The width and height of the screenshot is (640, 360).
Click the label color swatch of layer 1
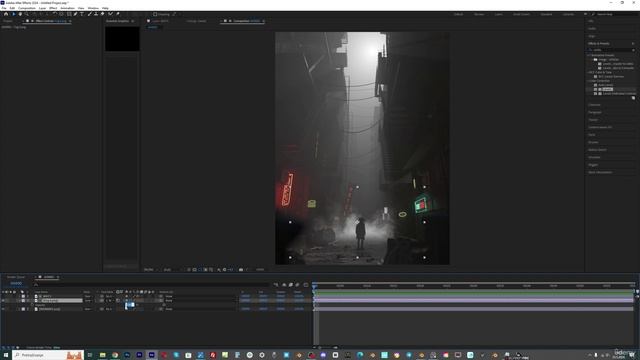tap(23, 296)
